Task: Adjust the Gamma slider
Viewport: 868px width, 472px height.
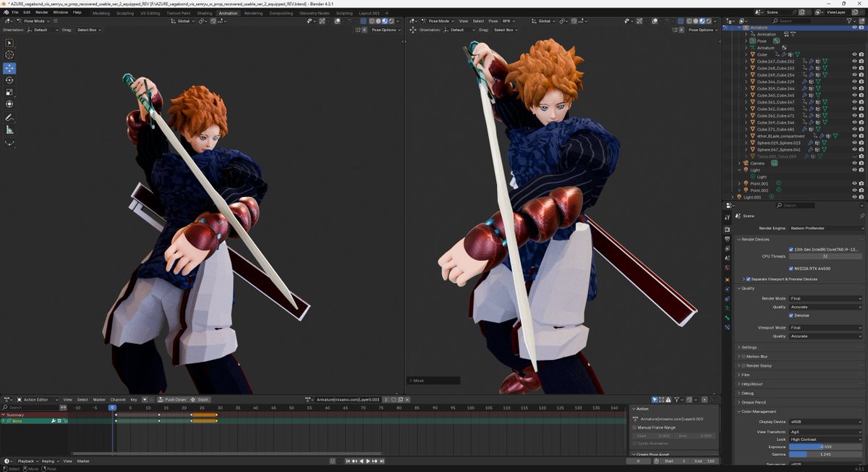Action: point(826,454)
